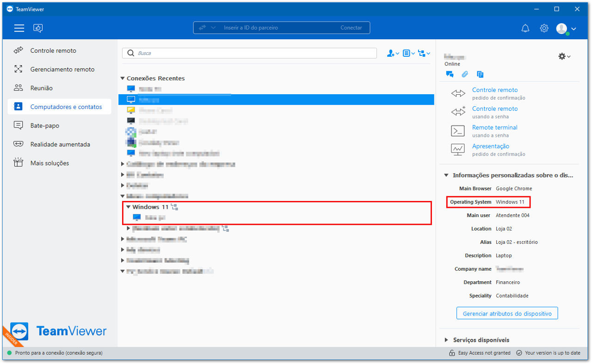Click Easy Access not granted lock status
Image resolution: width=592 pixels, height=364 pixels.
coord(480,353)
